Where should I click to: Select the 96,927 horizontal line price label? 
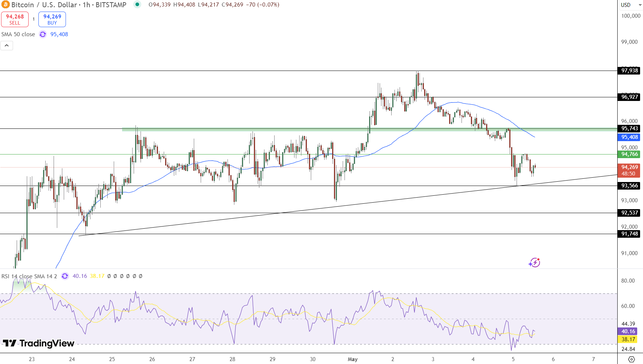[629, 97]
